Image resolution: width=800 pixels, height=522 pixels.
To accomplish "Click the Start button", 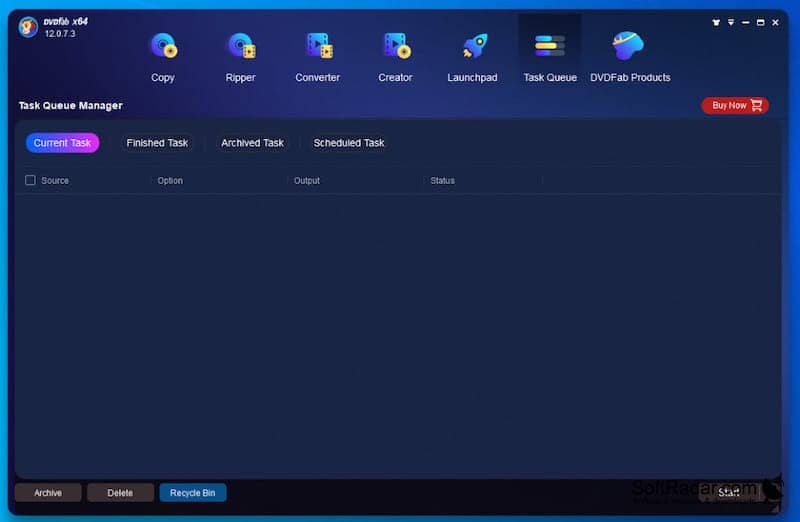I will (x=729, y=492).
